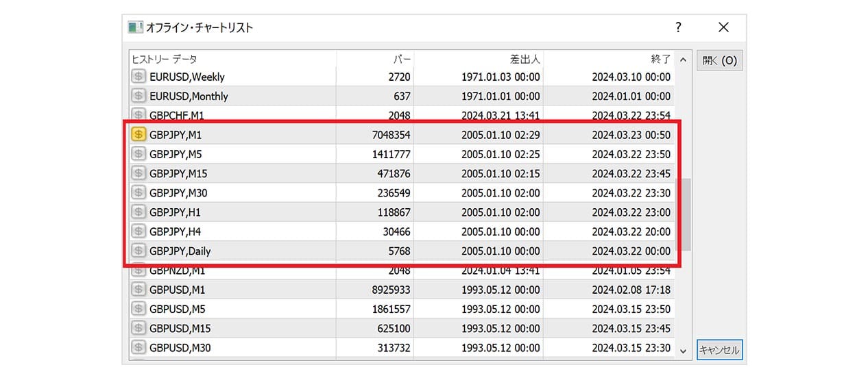Click the dollar icon next to GBPJPY,M5
Image resolution: width=868 pixels, height=378 pixels.
(138, 154)
